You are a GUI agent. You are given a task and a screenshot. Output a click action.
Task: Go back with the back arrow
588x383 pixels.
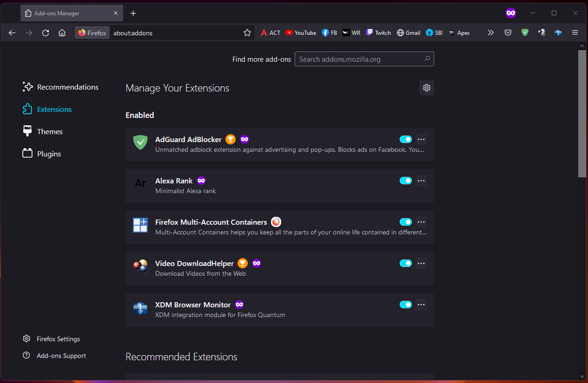point(12,32)
